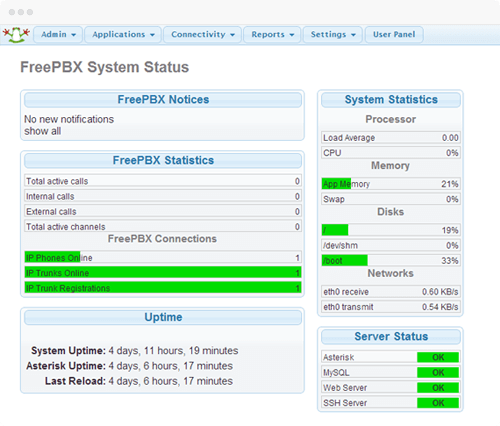Screen dimensions: 500x426
Task: Click the Processor section heading
Action: (x=391, y=119)
